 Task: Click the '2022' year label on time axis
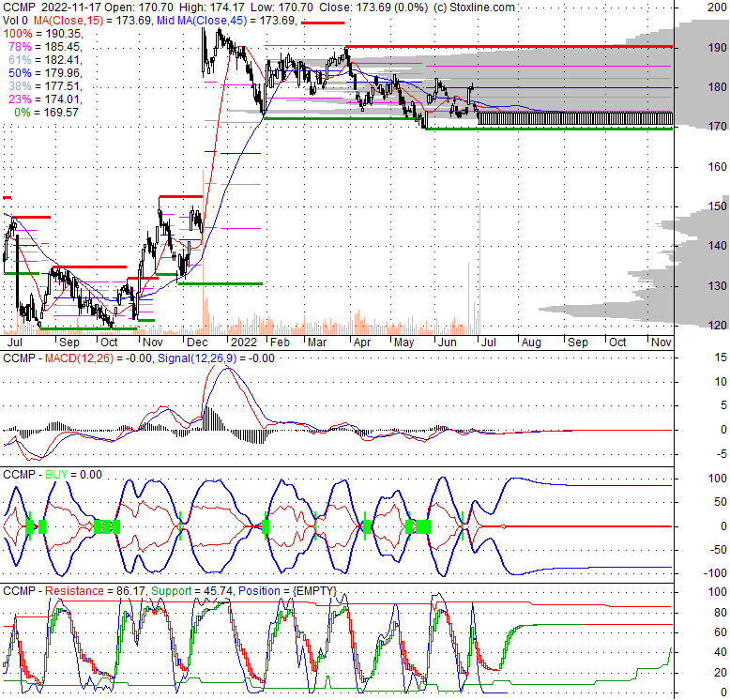pos(244,342)
